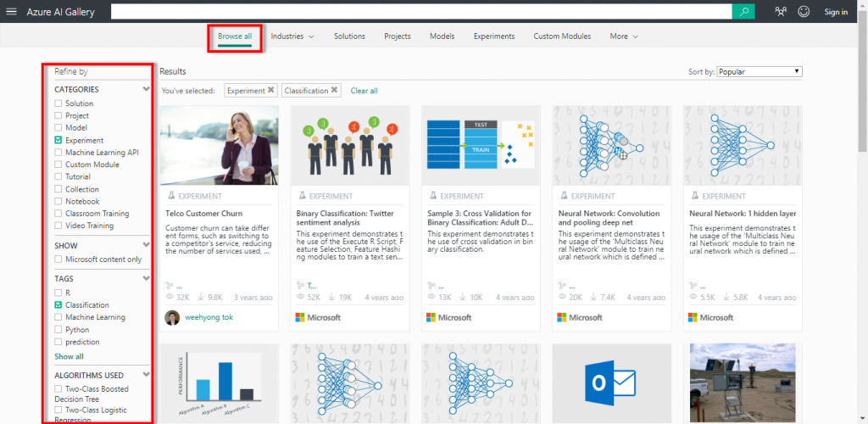Check the Python tag checkbox

[58, 330]
